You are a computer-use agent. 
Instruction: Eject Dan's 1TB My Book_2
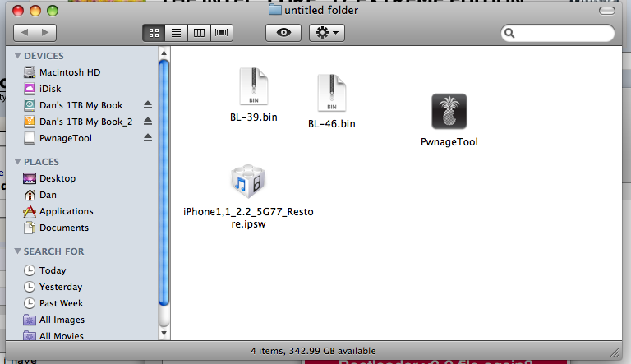tap(148, 122)
